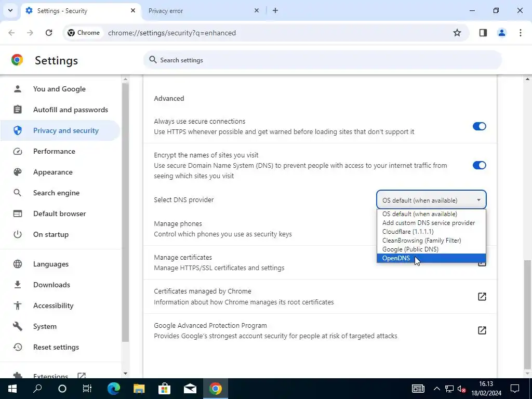The image size is (532, 399).
Task: Open Search engine settings
Action: point(59,193)
